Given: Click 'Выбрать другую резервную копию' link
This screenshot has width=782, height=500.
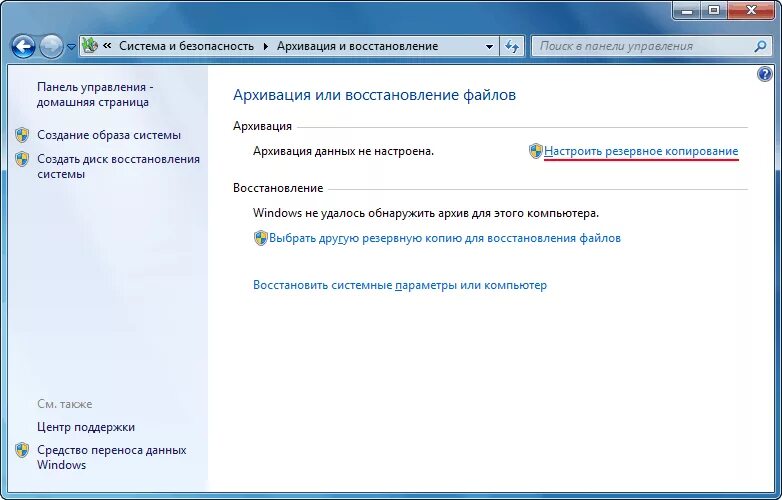Looking at the screenshot, I should tap(445, 238).
